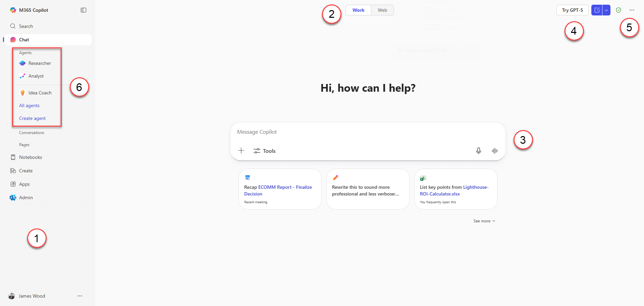
Task: Click the Search magnifier icon in sidebar
Action: 13,26
